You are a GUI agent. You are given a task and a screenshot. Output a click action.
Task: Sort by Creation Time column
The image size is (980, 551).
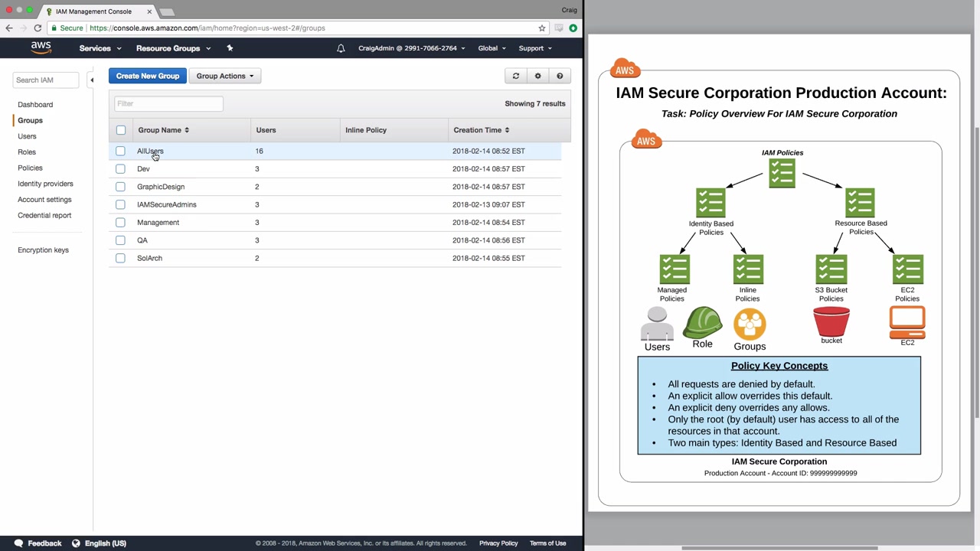click(481, 130)
